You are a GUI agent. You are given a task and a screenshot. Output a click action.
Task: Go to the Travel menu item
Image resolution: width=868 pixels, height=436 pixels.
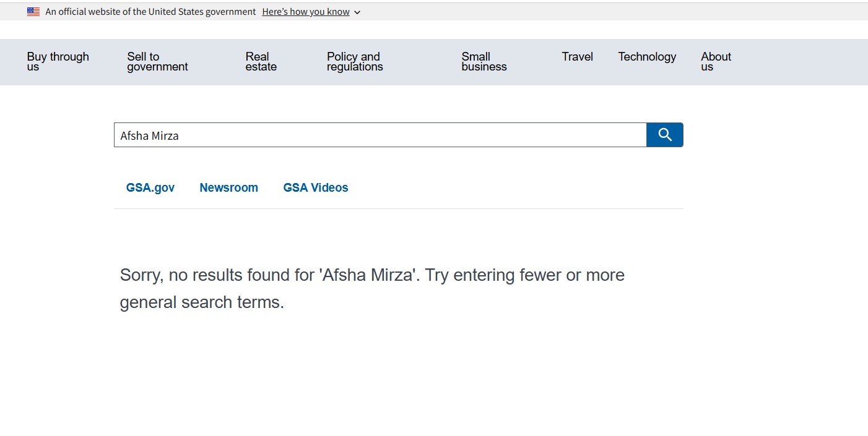coord(577,57)
